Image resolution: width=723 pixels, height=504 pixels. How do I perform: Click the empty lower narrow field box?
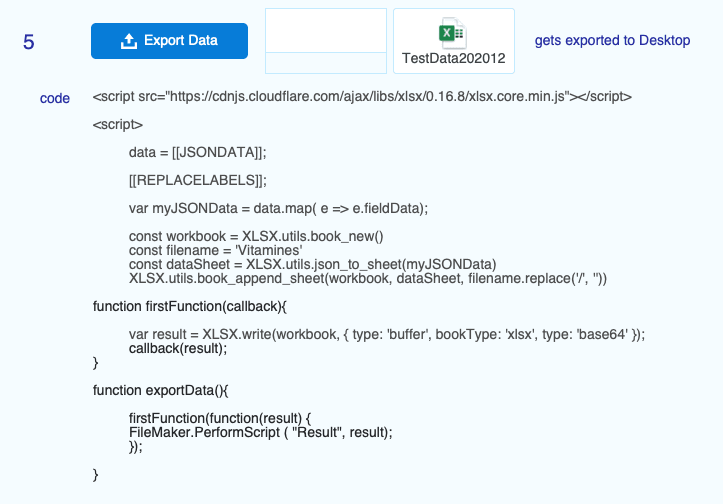coord(326,63)
